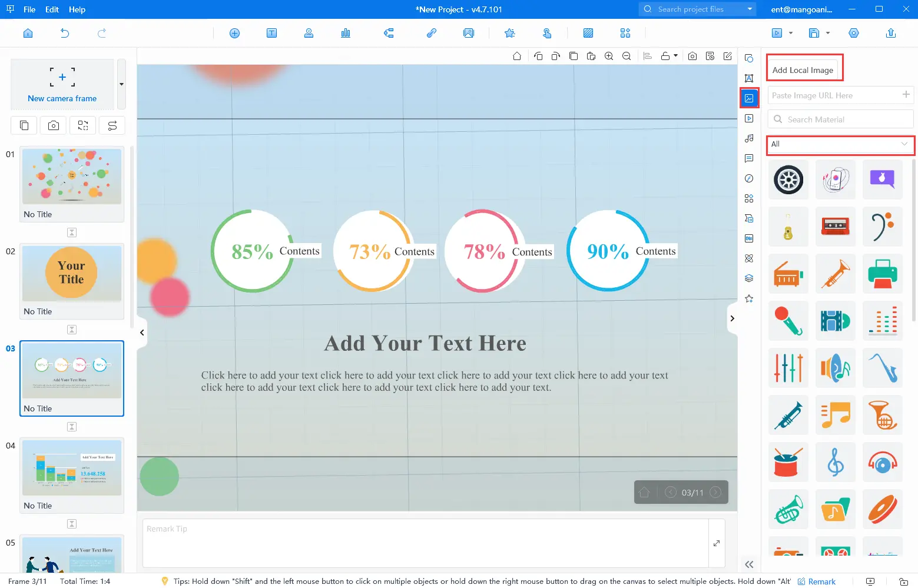Collapse the left frame list panel
The image size is (918, 588).
pos(142,333)
